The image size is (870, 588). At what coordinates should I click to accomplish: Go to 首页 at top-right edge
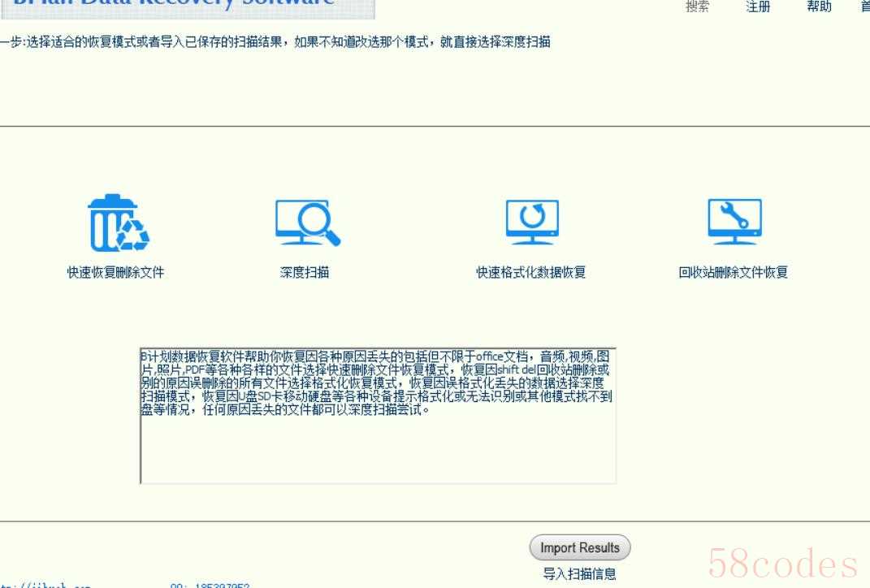point(864,7)
